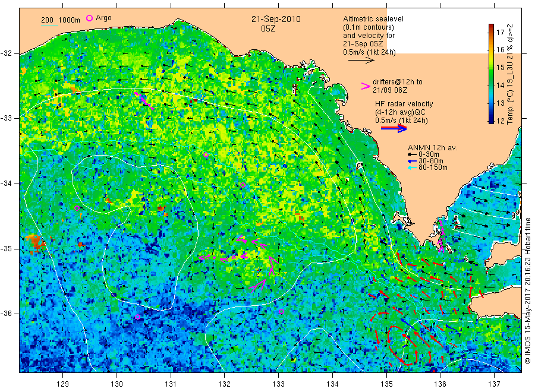
Task: Click the magenta drifter track near 35°S 136°E
Action: coord(441,236)
